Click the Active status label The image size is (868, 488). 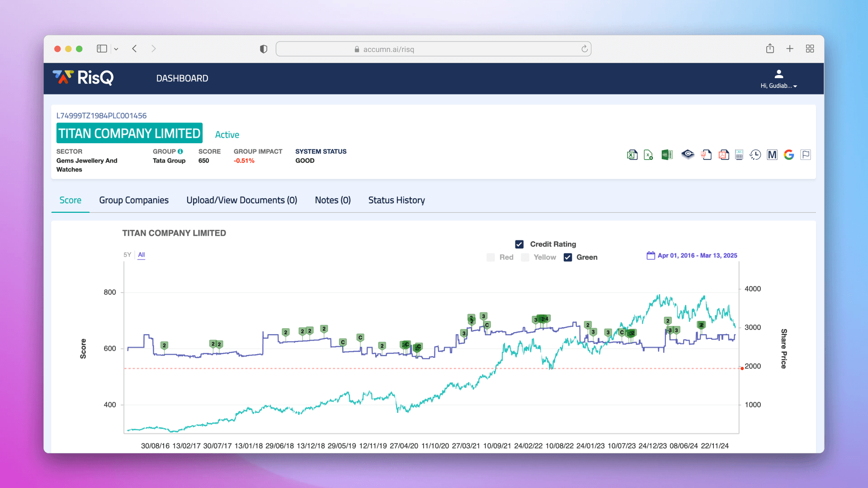tap(227, 135)
